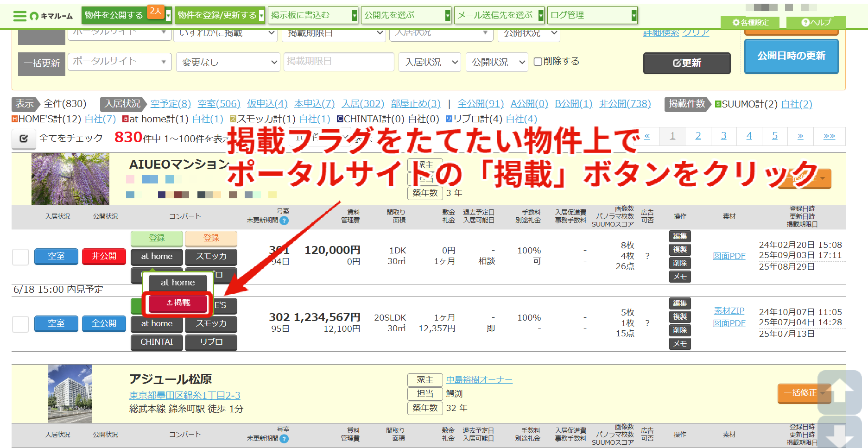
Task: Click スモッカ button in the 120,000円 row
Action: tap(211, 257)
